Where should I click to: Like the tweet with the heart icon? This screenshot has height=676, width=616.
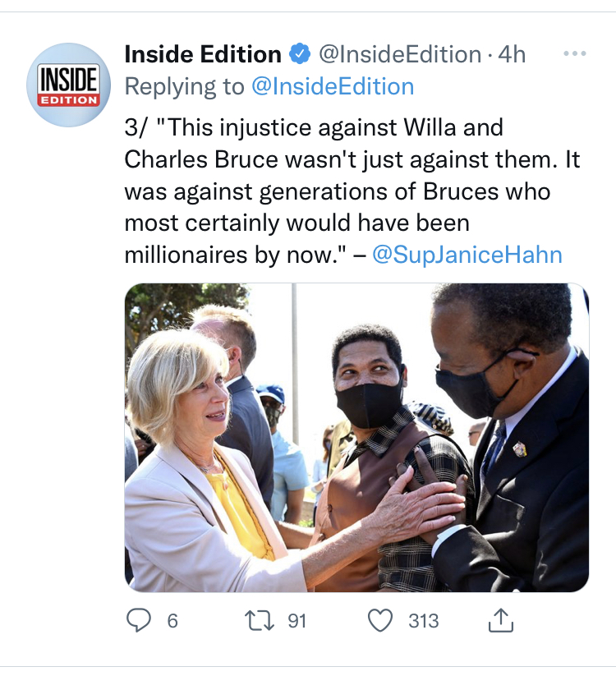coord(380,621)
